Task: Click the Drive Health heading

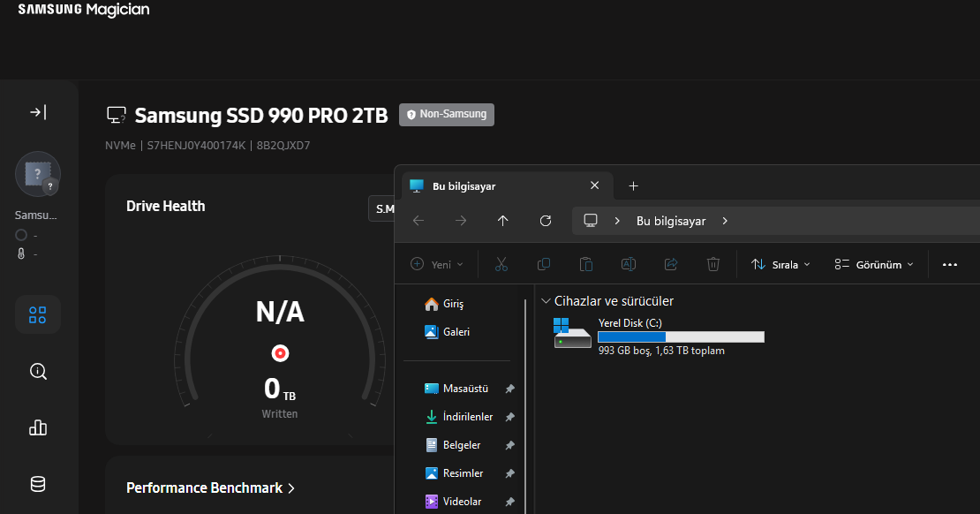Action: pyautogui.click(x=166, y=207)
